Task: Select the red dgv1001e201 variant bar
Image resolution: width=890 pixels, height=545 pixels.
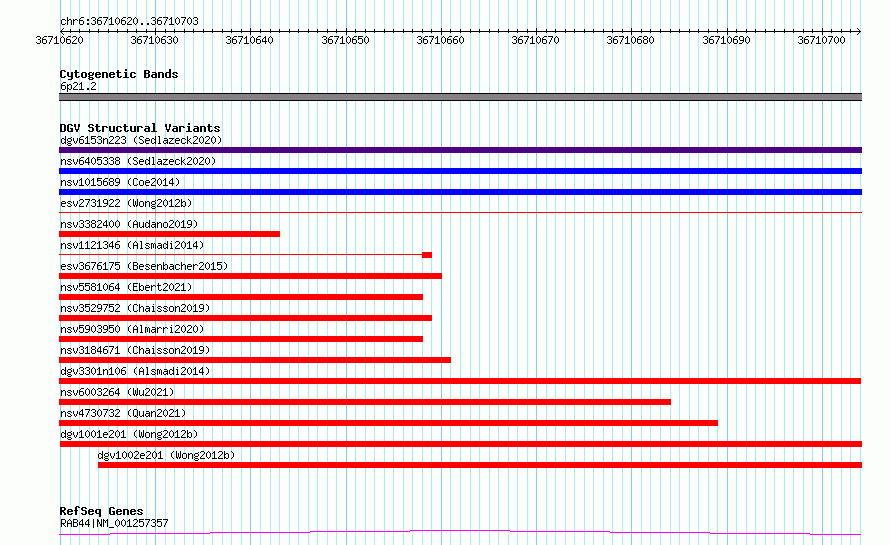Action: pyautogui.click(x=460, y=444)
